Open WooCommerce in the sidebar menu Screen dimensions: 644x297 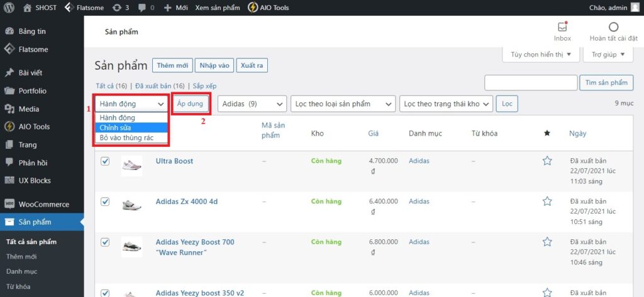click(x=43, y=204)
